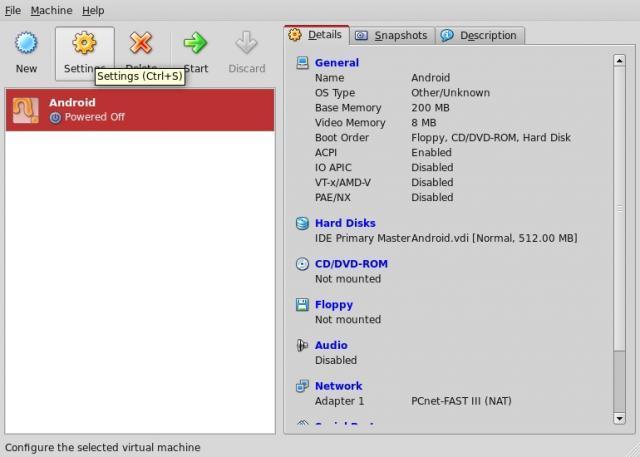Click the Name value 'Android' in General
640x457 pixels.
click(x=431, y=78)
